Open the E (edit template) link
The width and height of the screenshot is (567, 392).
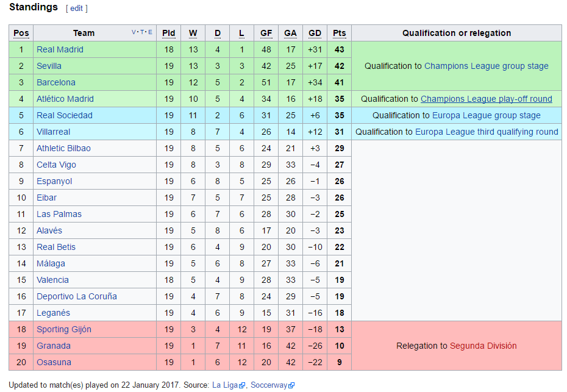click(x=150, y=32)
